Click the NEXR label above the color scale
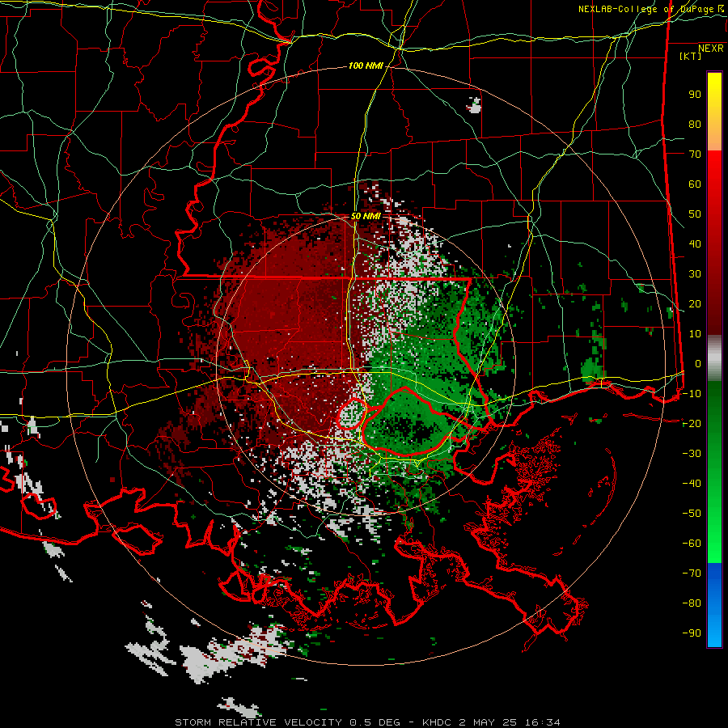The image size is (728, 728). pos(710,49)
